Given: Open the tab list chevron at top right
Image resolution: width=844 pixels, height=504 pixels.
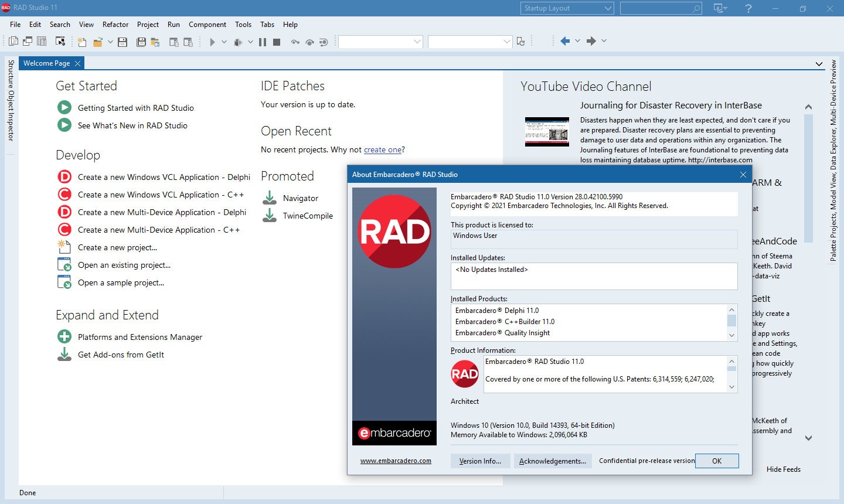Looking at the screenshot, I should coord(819,64).
